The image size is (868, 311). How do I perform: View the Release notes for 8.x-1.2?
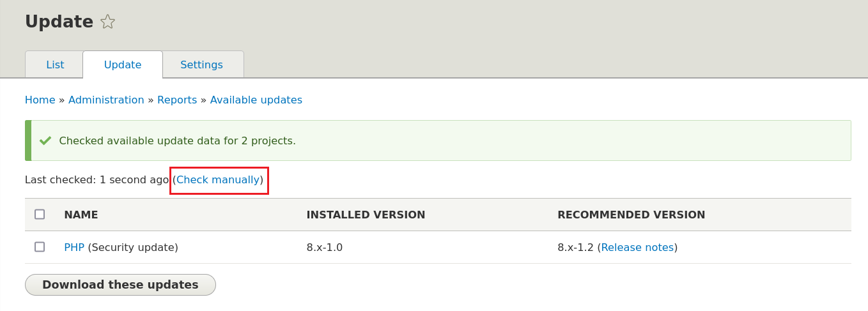tap(637, 247)
